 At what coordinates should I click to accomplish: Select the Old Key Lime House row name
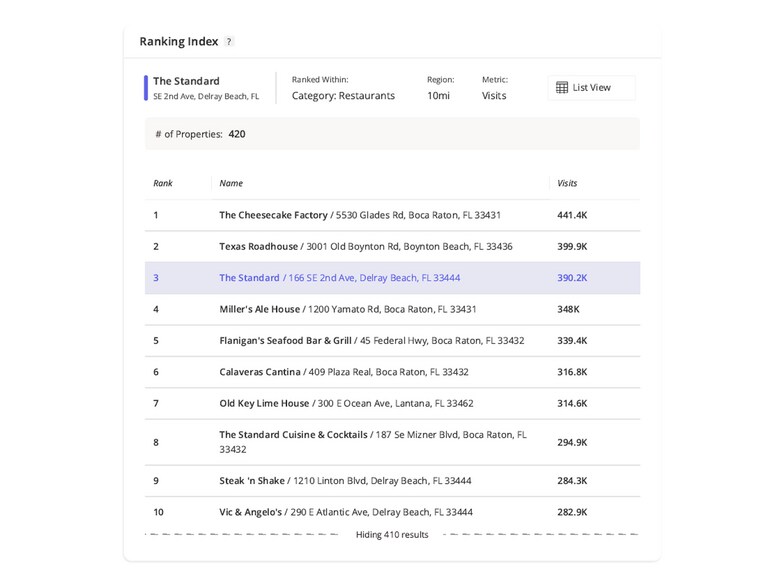click(264, 404)
